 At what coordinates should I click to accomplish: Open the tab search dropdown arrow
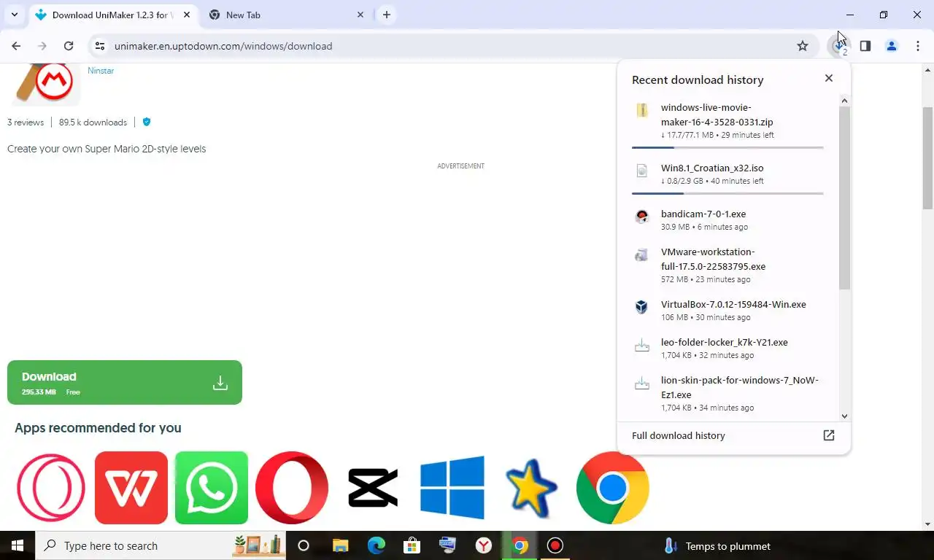[14, 15]
